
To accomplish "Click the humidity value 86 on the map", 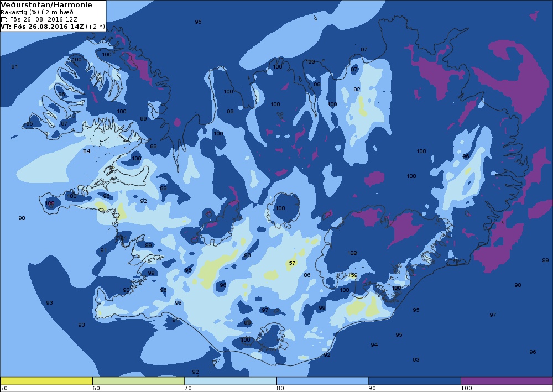I will coord(307,275).
